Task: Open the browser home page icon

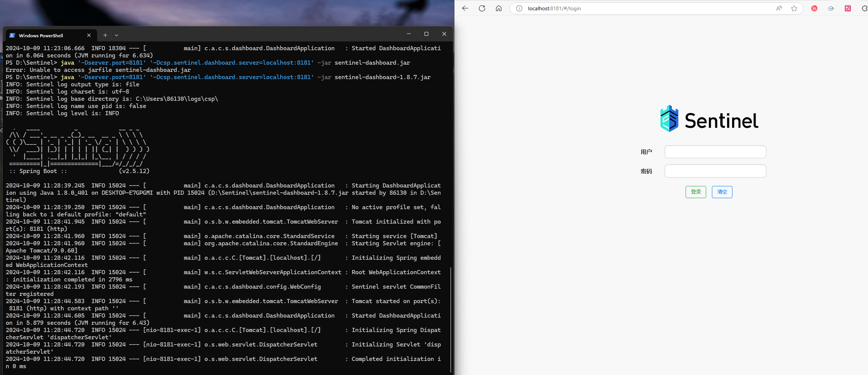Action: (499, 8)
